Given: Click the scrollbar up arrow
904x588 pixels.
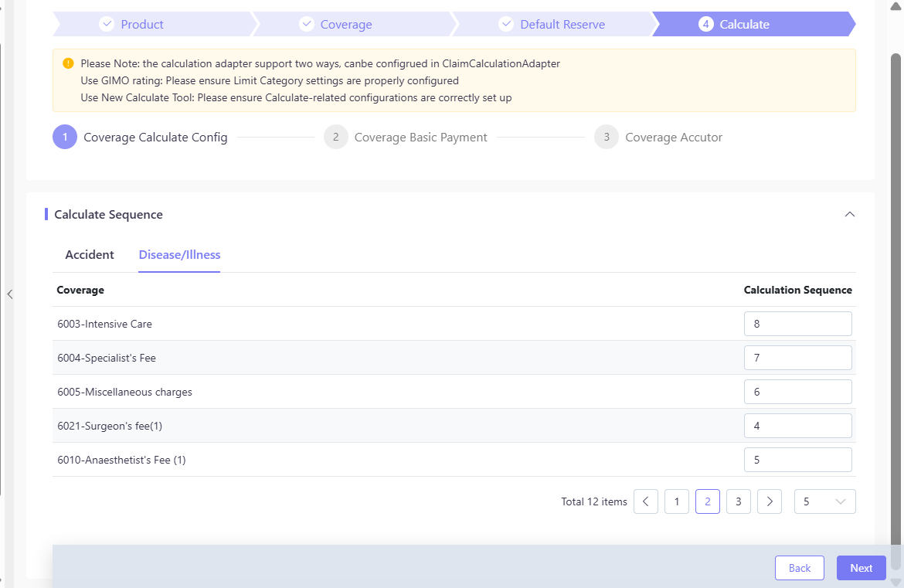Looking at the screenshot, I should coord(896,5).
